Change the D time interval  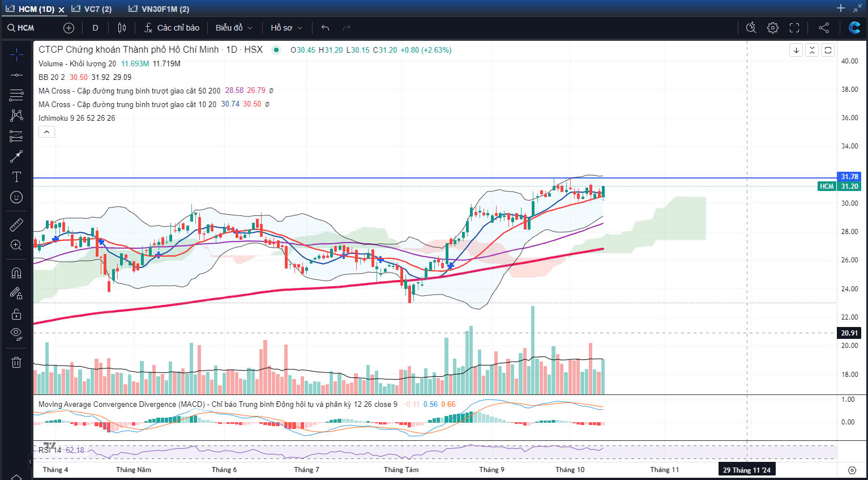pos(95,28)
